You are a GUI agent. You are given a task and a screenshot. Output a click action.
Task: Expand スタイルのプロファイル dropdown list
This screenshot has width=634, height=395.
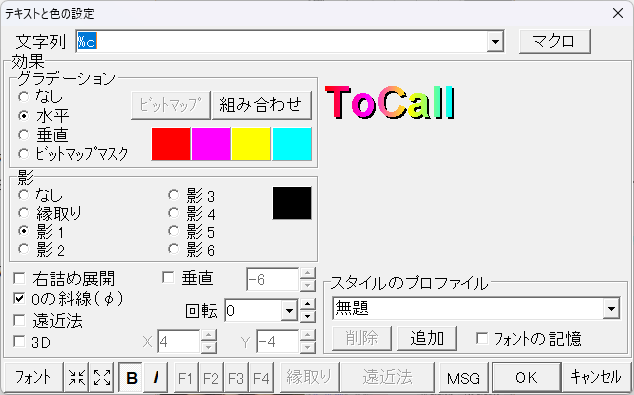click(611, 309)
